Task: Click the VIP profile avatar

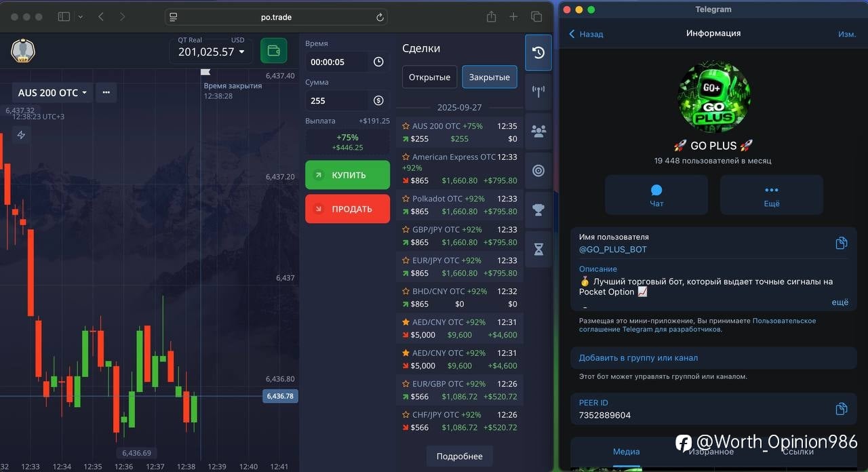Action: 23,51
